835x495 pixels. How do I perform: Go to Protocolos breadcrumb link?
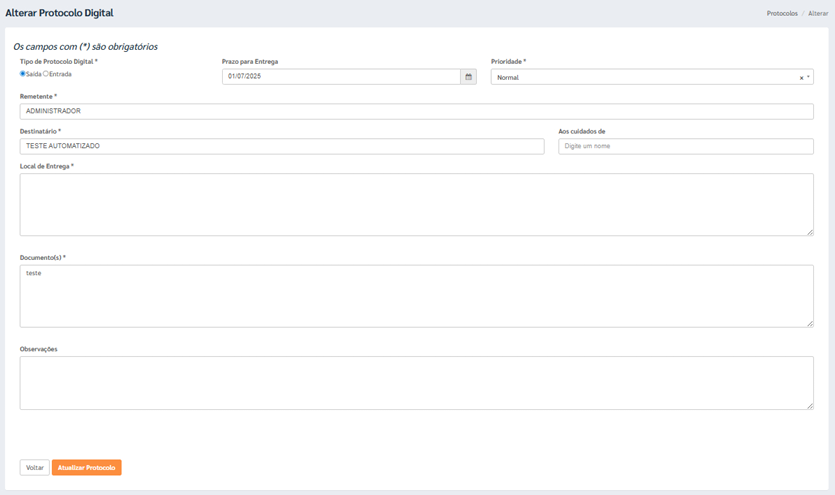[782, 14]
